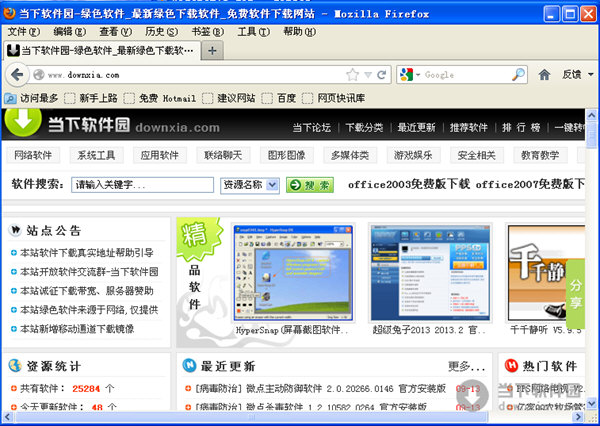The height and width of the screenshot is (426, 600).
Task: Click the 软件搜索 keyword input field
Action: (x=142, y=185)
